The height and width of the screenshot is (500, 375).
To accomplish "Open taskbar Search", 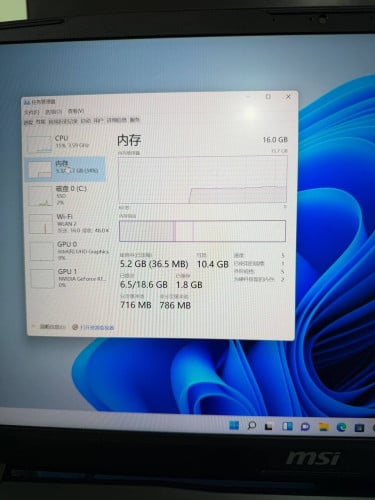I will click(252, 426).
